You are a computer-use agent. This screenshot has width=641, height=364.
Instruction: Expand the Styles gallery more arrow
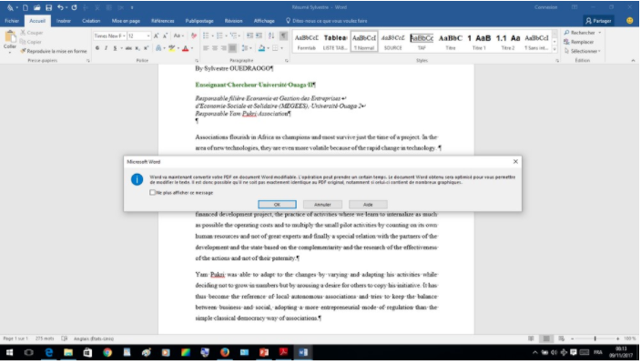tap(555, 50)
